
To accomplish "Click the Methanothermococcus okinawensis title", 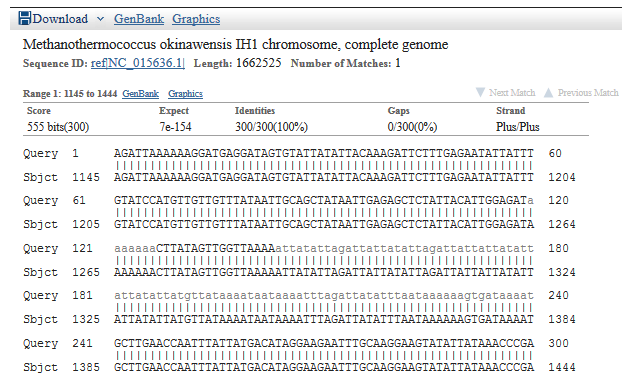I will (x=235, y=44).
